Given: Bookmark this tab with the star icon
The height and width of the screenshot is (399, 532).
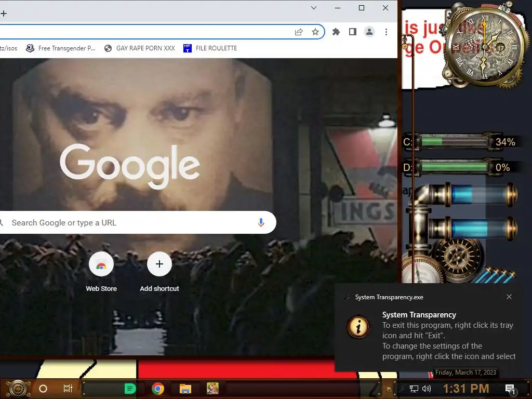Looking at the screenshot, I should pos(315,32).
